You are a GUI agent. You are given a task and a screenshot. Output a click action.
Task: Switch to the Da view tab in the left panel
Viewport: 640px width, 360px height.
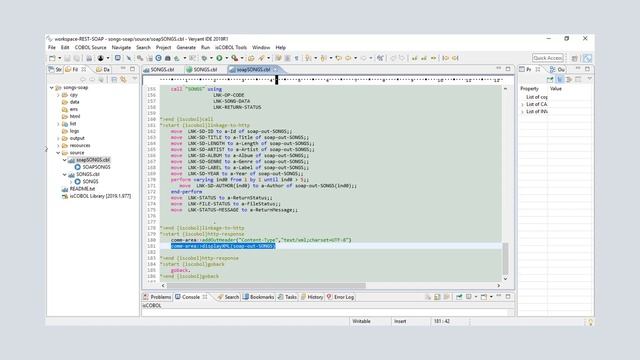103,70
